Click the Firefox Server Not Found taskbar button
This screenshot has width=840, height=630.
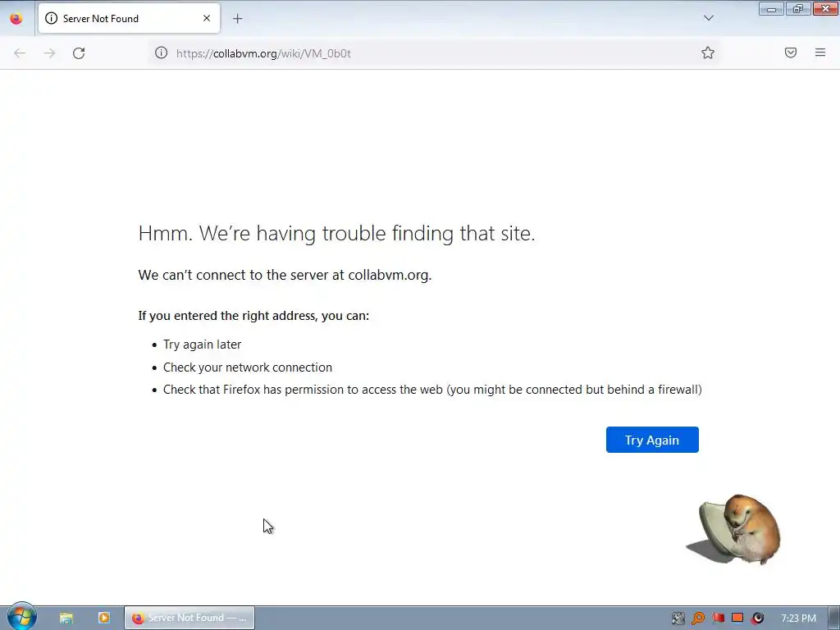coord(189,618)
